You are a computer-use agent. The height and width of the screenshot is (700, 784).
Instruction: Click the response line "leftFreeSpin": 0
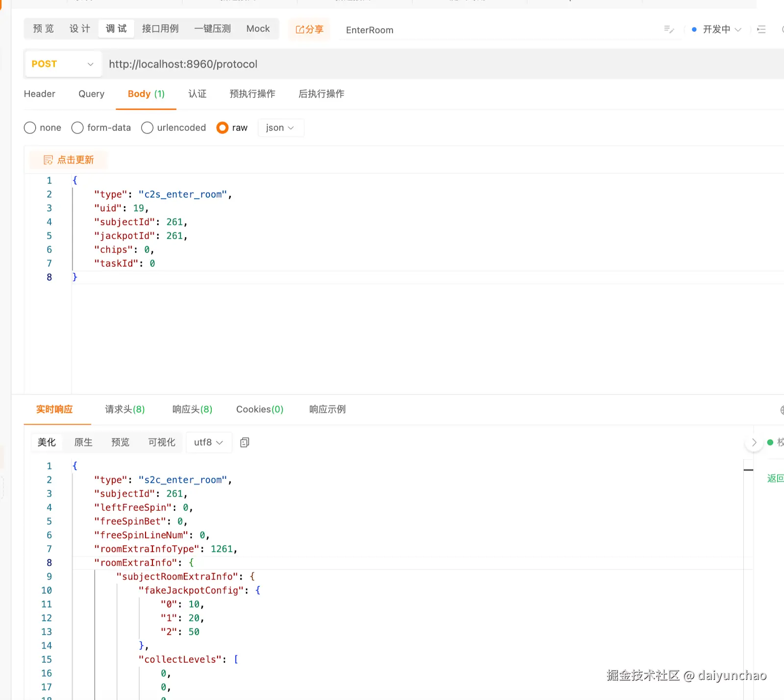144,507
